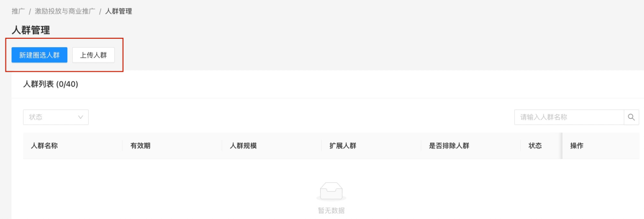Click the 扩展人群 column header
This screenshot has height=219, width=644.
pos(343,146)
